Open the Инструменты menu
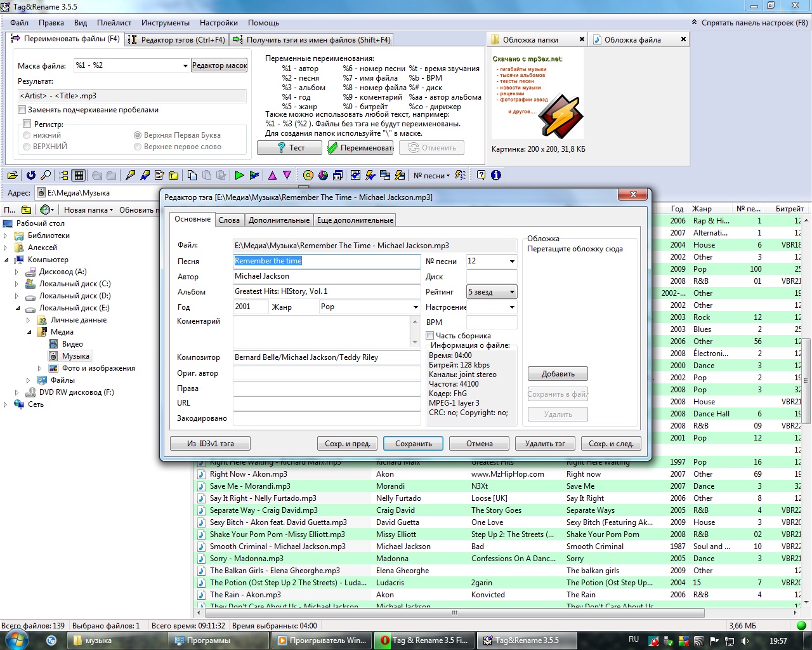812x650 pixels. click(166, 22)
